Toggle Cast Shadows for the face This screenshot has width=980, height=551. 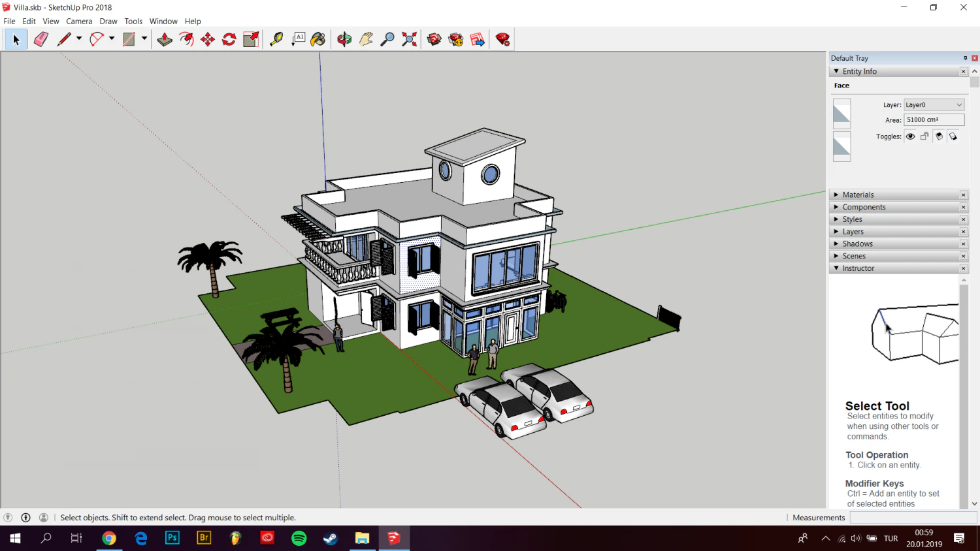939,136
